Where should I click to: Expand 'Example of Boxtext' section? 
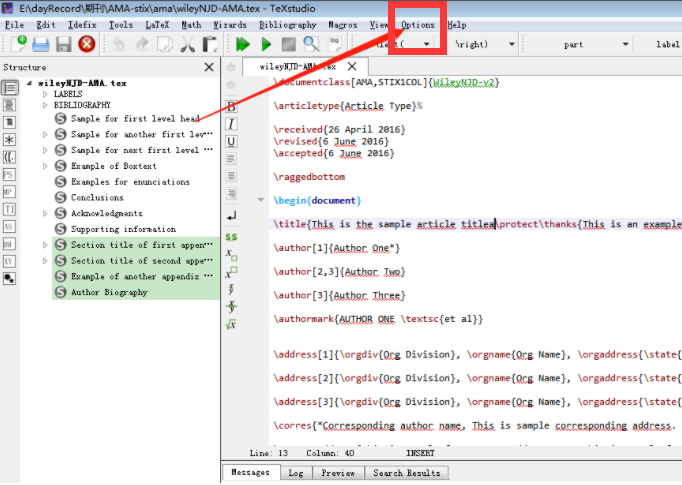tap(45, 166)
